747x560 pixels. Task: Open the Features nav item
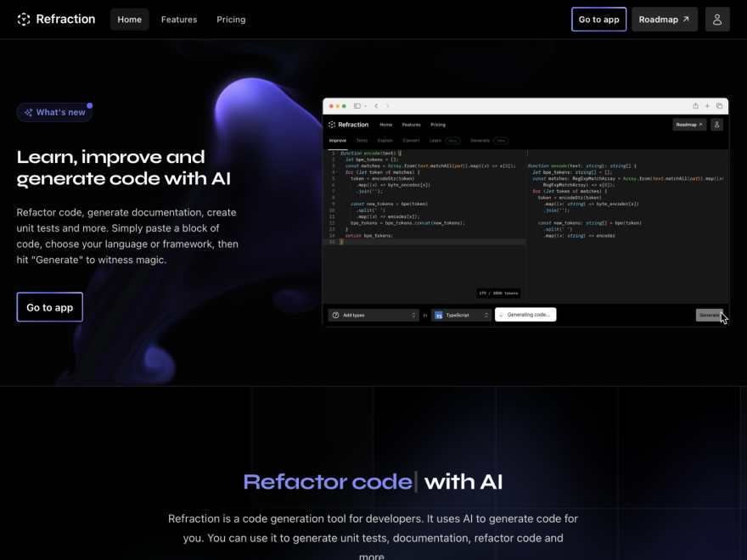[x=178, y=20]
